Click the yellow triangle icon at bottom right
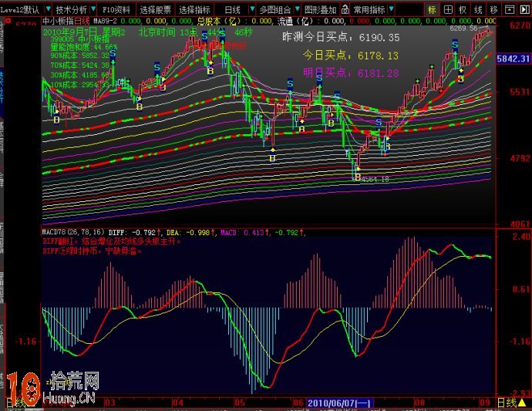 (x=522, y=403)
